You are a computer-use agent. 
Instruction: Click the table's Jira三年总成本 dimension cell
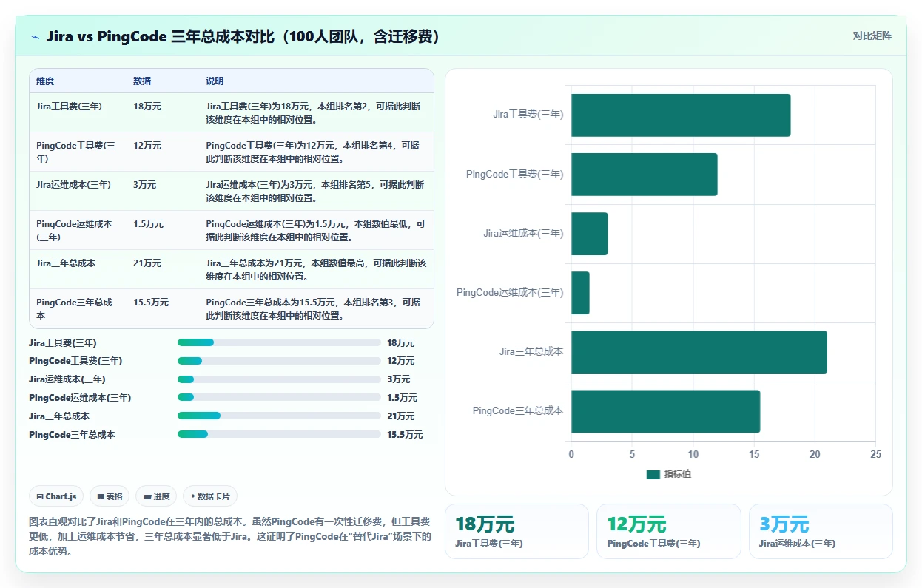[x=66, y=263]
